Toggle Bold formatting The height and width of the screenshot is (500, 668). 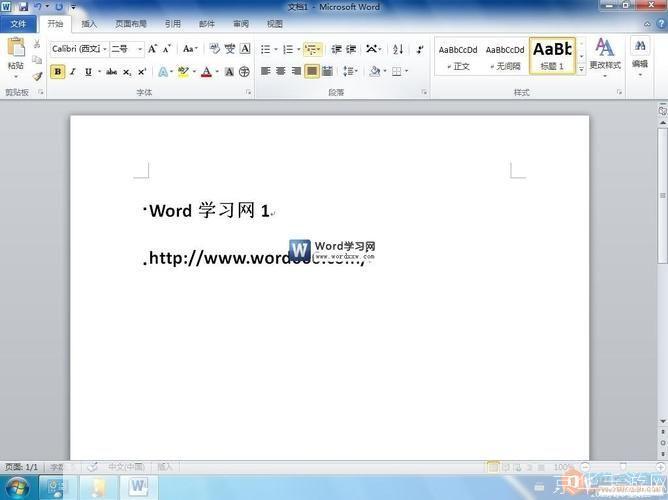[57, 72]
